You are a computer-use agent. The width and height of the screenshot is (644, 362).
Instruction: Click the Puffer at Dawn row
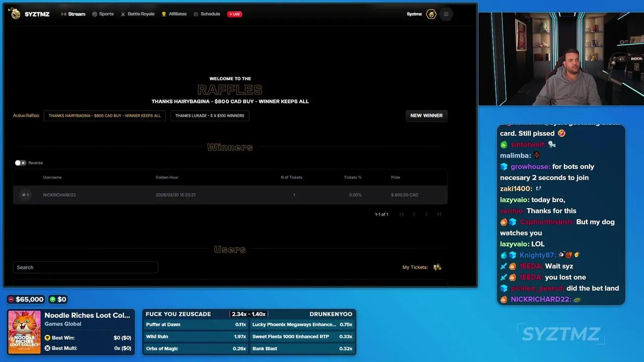coord(196,325)
